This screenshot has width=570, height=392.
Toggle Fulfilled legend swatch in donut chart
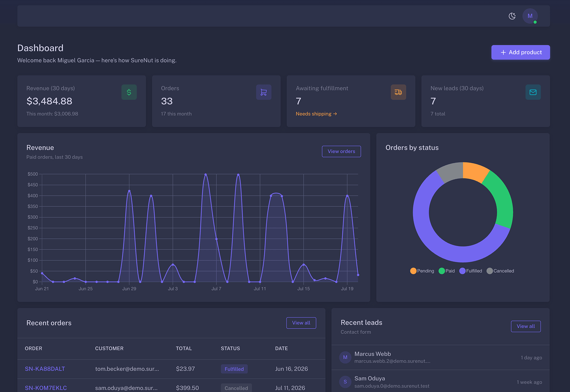pyautogui.click(x=462, y=271)
